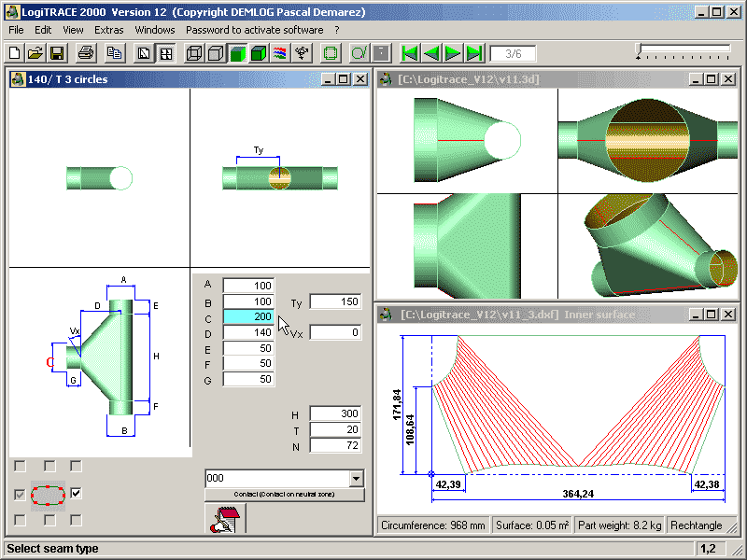
Task: Tick the bottom-middle seam position checkbox
Action: point(49,520)
